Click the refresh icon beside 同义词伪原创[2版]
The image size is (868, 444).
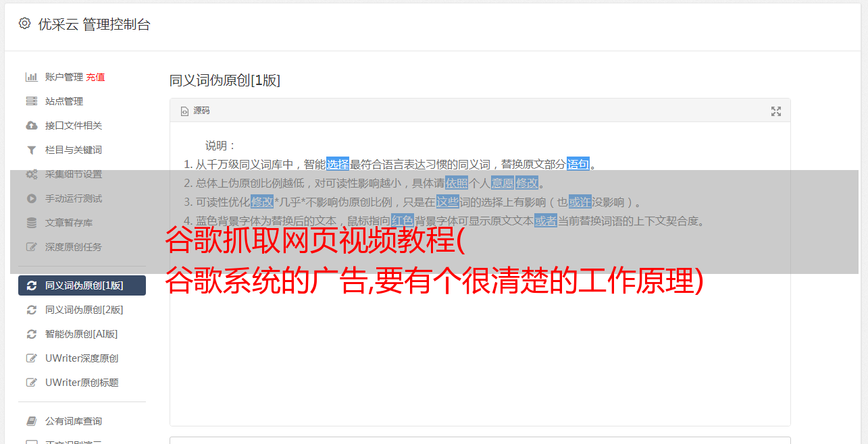pyautogui.click(x=31, y=310)
